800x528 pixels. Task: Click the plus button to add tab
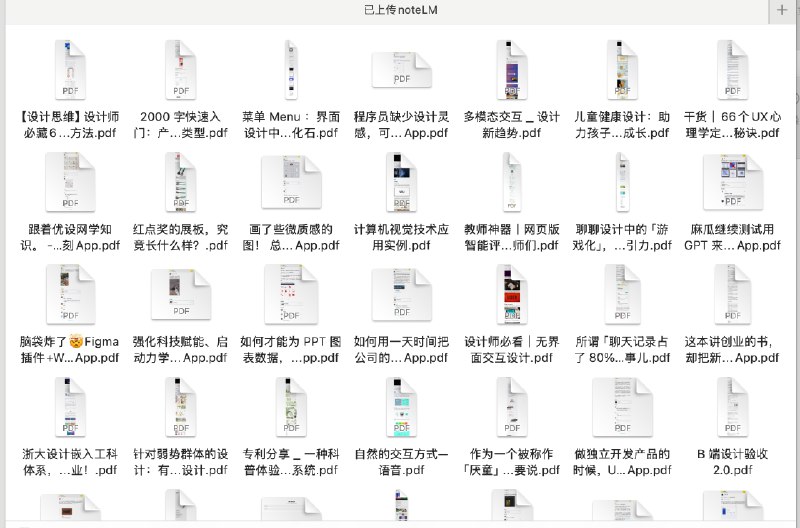point(782,10)
